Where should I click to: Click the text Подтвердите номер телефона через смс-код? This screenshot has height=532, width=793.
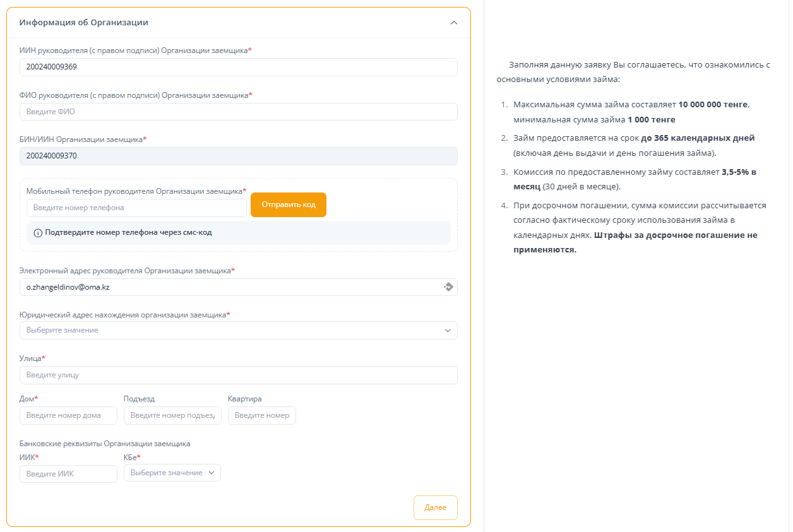(128, 233)
